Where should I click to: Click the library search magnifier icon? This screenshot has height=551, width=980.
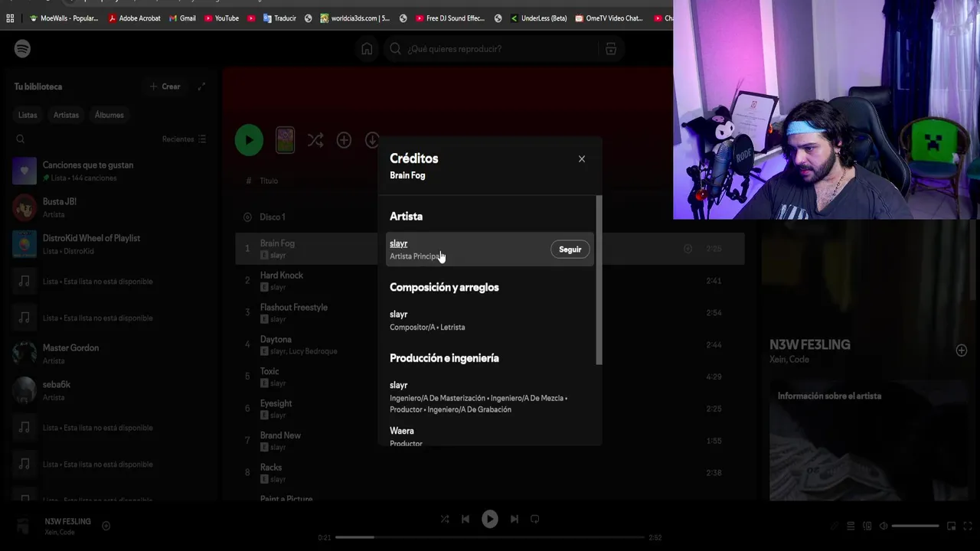pyautogui.click(x=21, y=139)
